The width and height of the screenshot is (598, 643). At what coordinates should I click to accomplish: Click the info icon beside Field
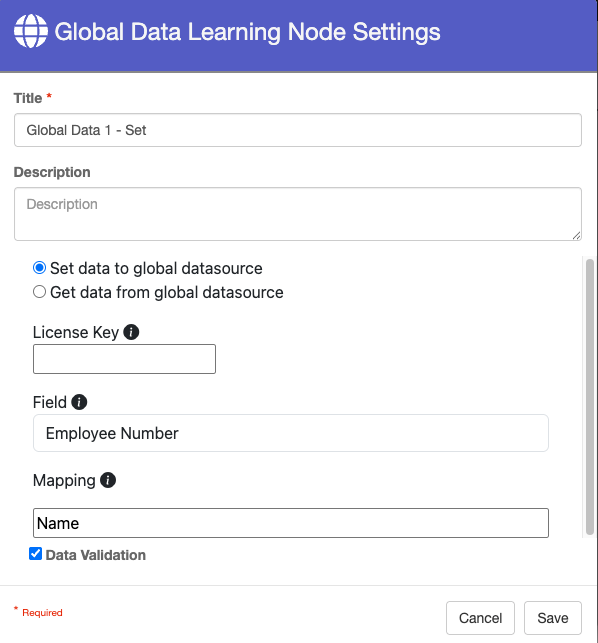(79, 402)
